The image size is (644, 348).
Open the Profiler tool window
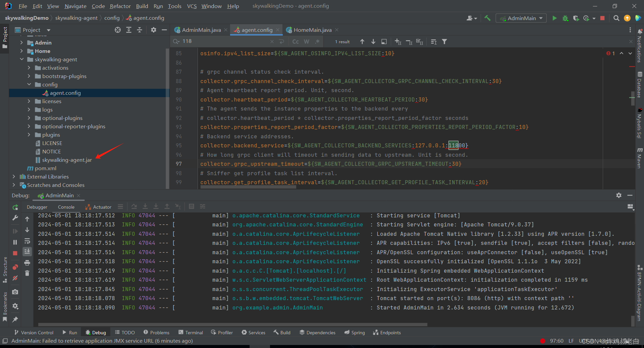click(x=222, y=333)
